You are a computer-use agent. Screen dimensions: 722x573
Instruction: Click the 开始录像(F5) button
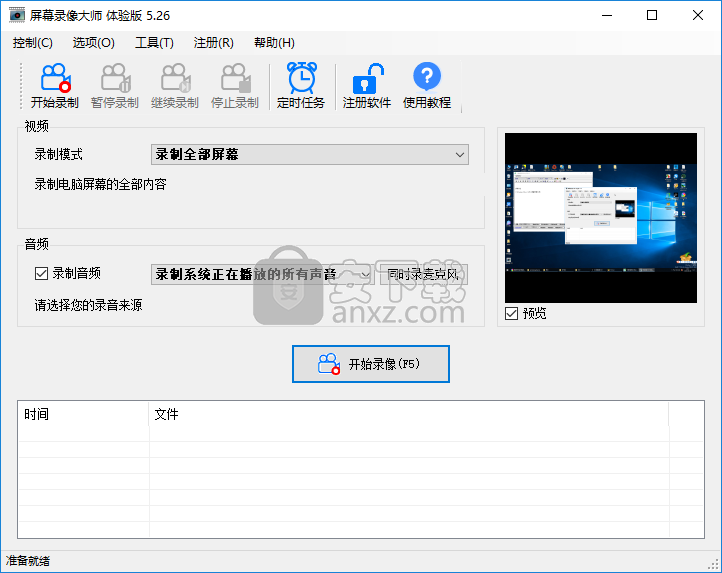(x=371, y=364)
